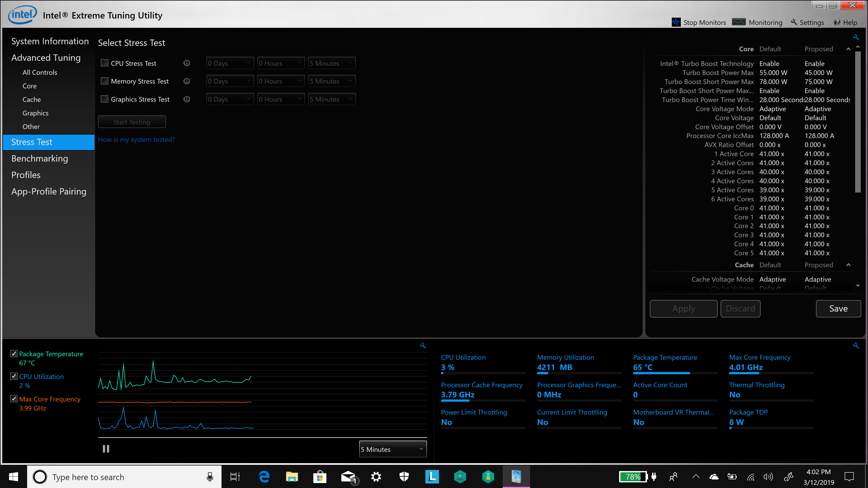Open the Benchmarking section
The width and height of the screenshot is (868, 488).
tap(39, 159)
